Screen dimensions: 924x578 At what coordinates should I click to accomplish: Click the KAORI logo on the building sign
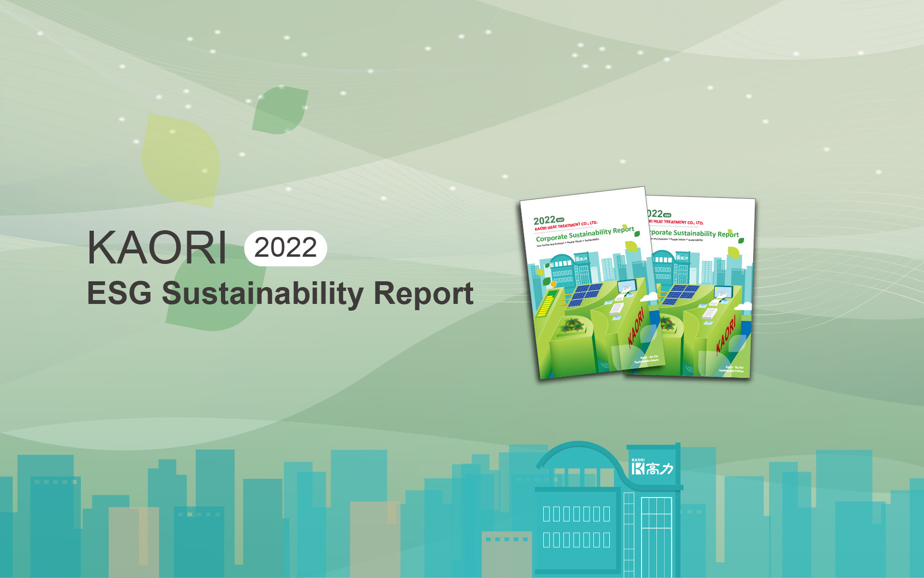(652, 467)
